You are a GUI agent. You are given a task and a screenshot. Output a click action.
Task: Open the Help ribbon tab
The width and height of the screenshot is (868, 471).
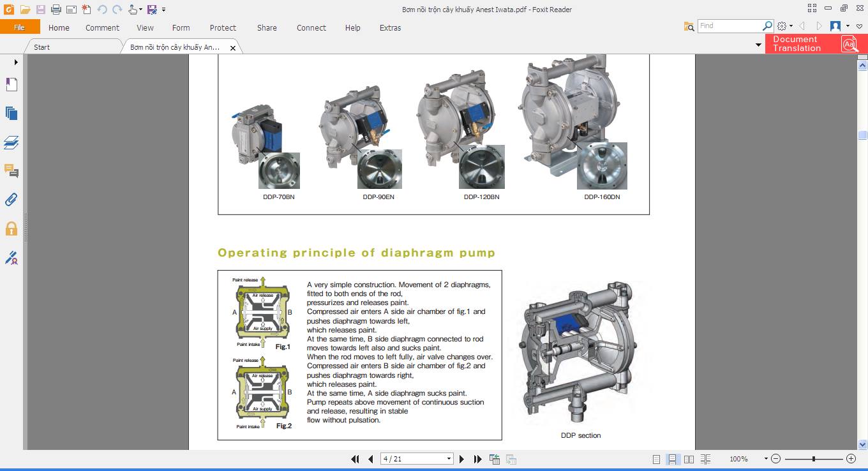[352, 27]
